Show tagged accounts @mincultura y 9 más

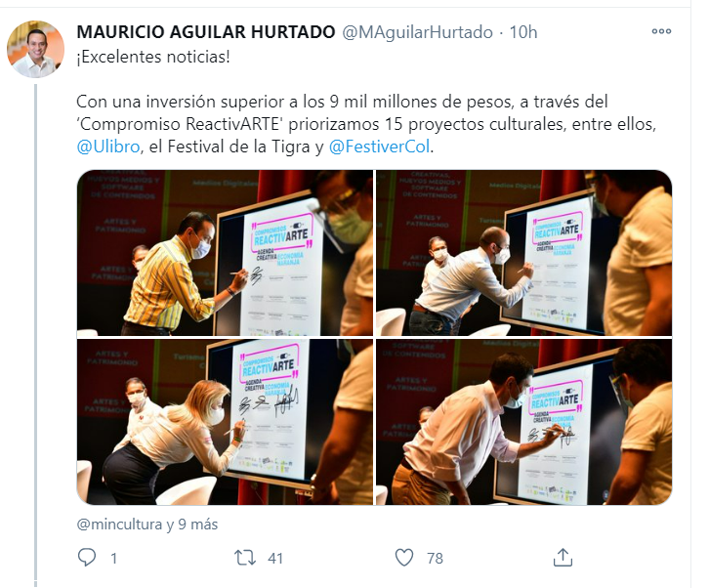pyautogui.click(x=147, y=525)
